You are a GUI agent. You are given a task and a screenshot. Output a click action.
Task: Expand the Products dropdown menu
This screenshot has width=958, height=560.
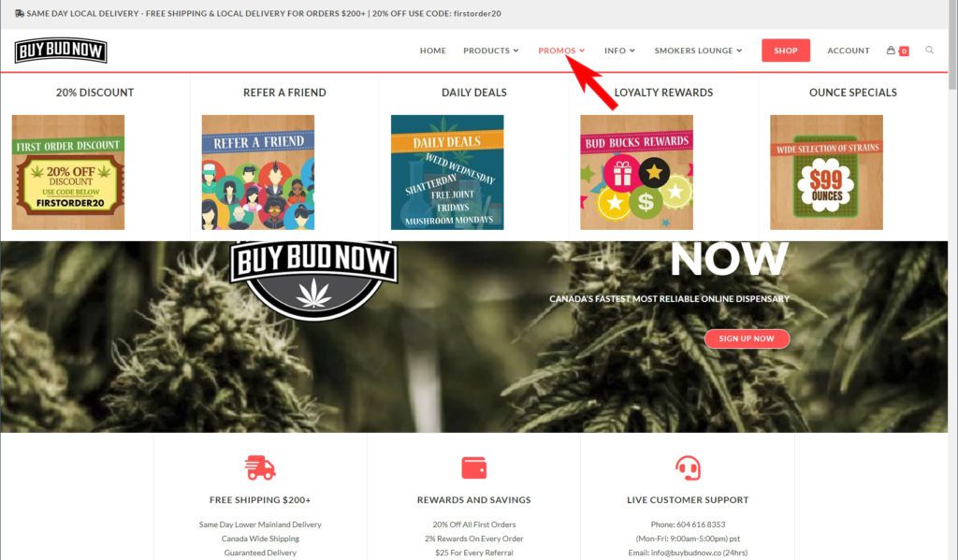pyautogui.click(x=490, y=50)
